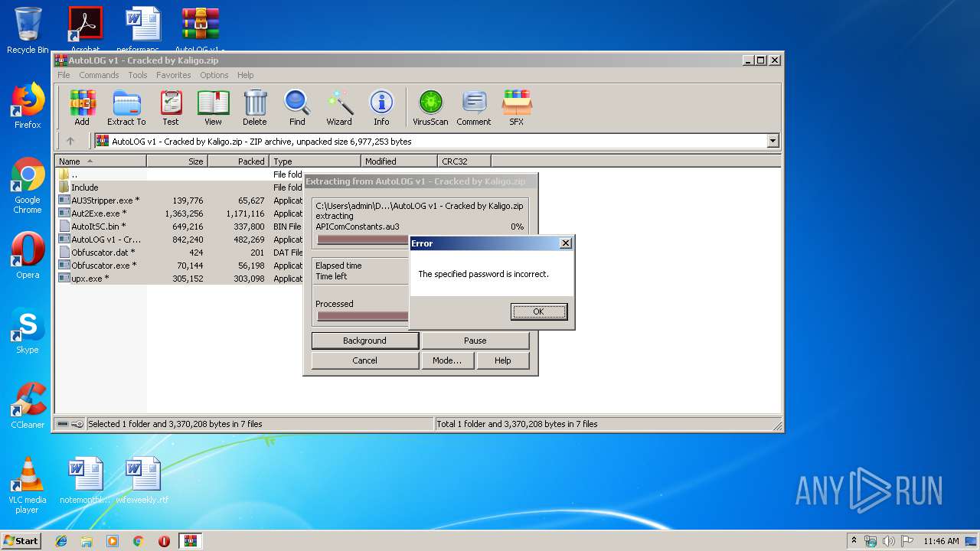Select upx.exe file row
980x551 pixels.
point(180,279)
